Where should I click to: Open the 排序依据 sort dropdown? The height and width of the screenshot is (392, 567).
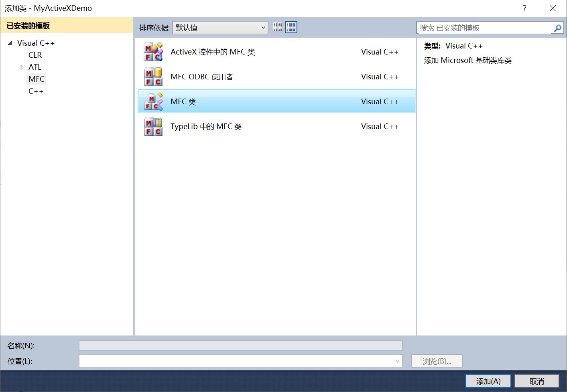tap(220, 28)
